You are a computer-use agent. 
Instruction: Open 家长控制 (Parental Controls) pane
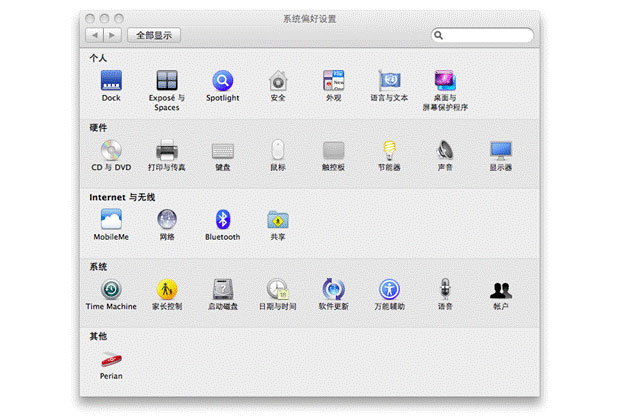click(x=166, y=290)
